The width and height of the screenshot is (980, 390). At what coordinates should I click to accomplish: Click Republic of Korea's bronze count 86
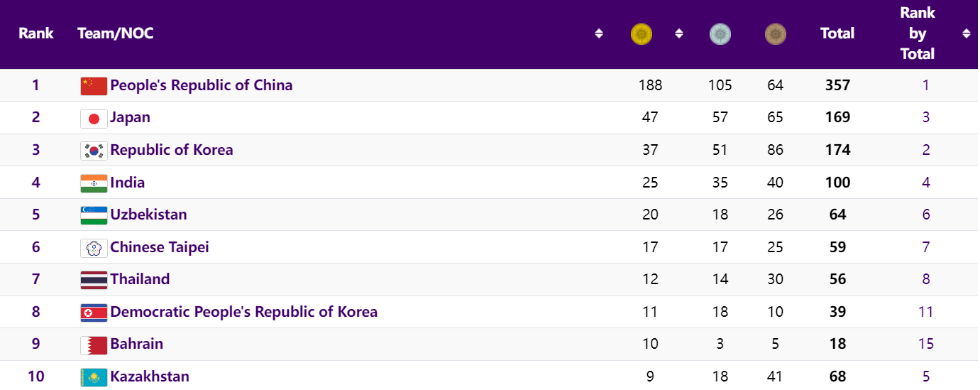pos(776,150)
